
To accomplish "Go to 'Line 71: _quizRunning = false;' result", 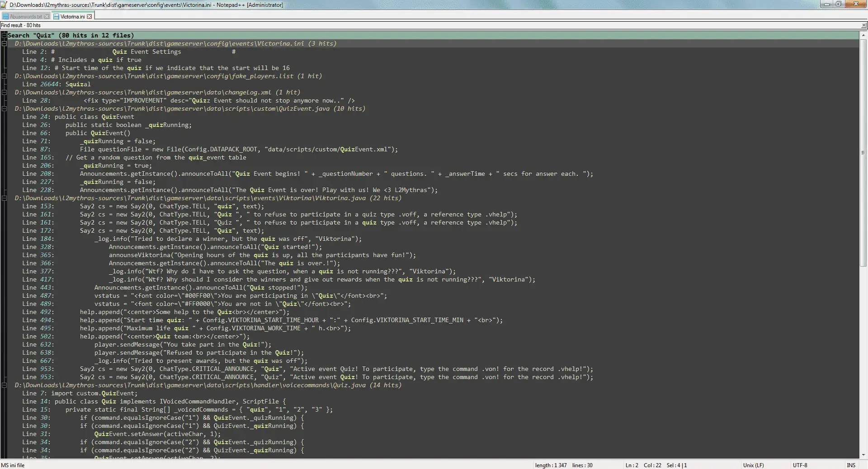I will point(89,141).
